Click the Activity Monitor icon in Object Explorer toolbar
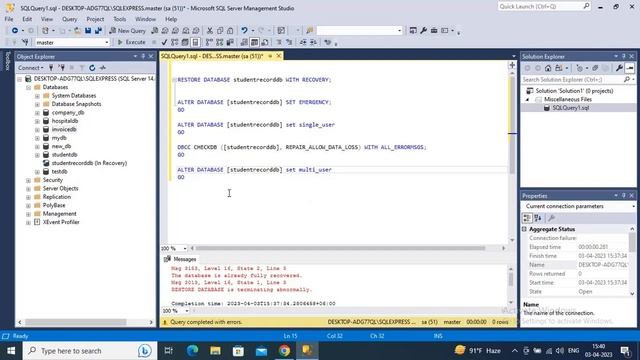This screenshot has height=360, width=640. pos(103,68)
